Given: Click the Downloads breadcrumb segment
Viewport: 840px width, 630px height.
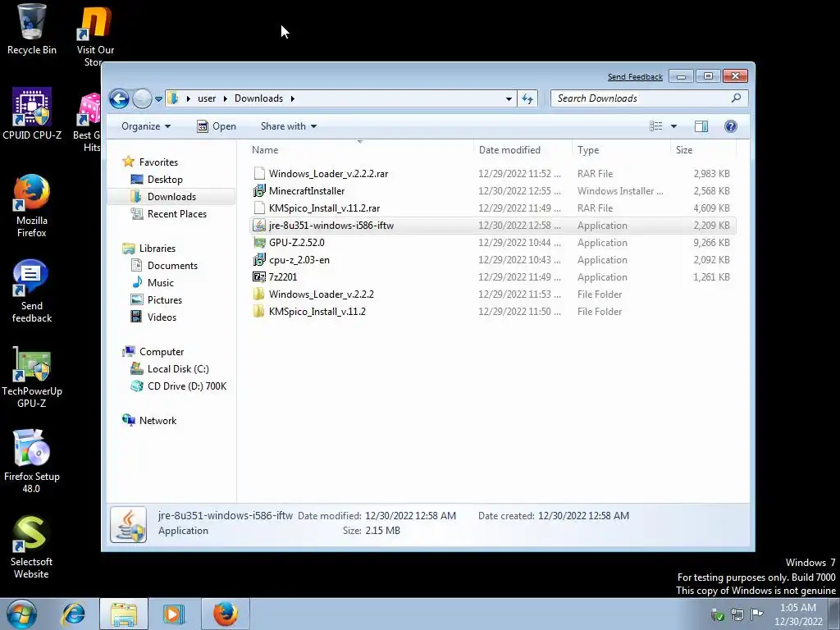Looking at the screenshot, I should point(258,98).
